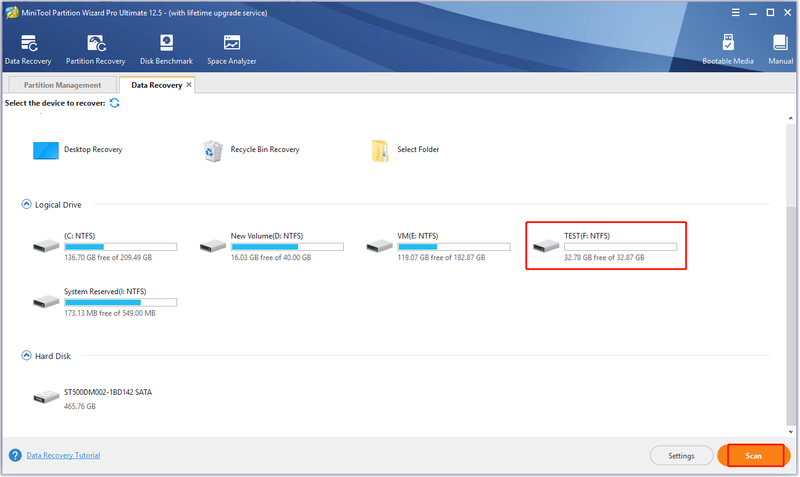
Task: Click the New Volume D: usage bar
Action: [x=287, y=247]
